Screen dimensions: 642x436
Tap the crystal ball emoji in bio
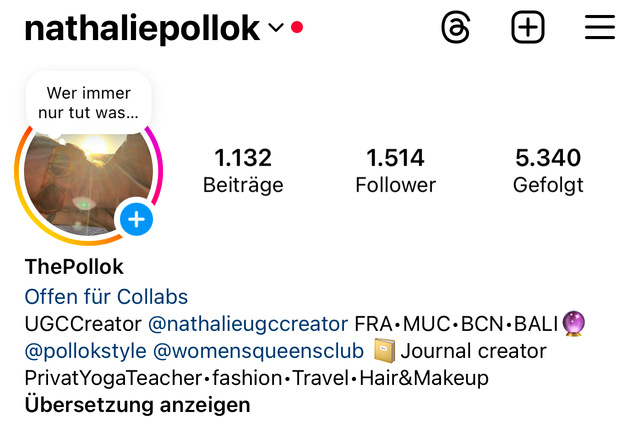(x=574, y=323)
